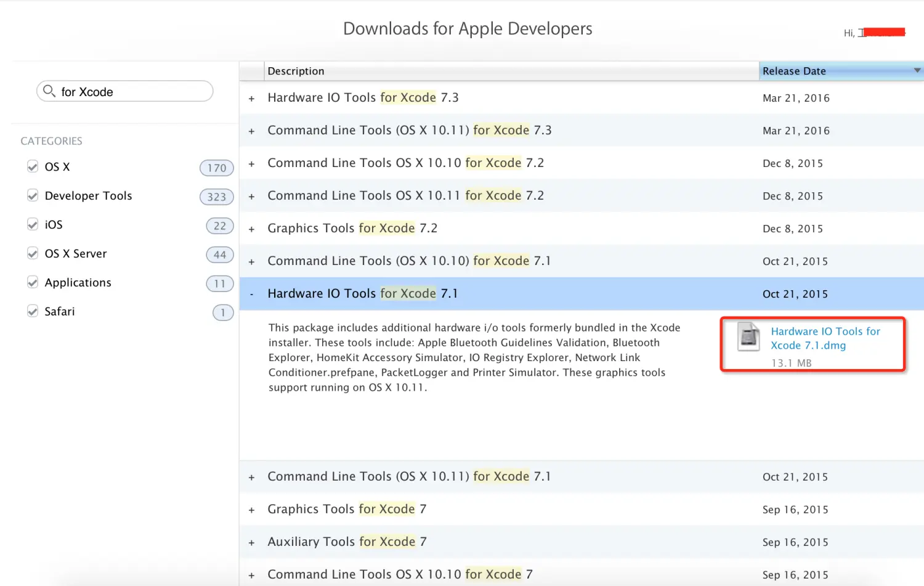This screenshot has width=924, height=586.
Task: Click 'Hi,' account greeting at top right
Action: pos(849,33)
